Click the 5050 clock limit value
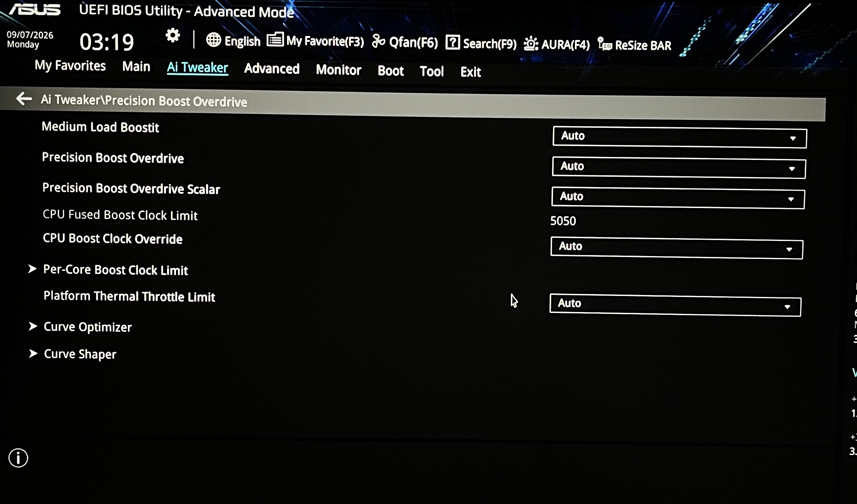This screenshot has width=857, height=504. click(x=563, y=221)
